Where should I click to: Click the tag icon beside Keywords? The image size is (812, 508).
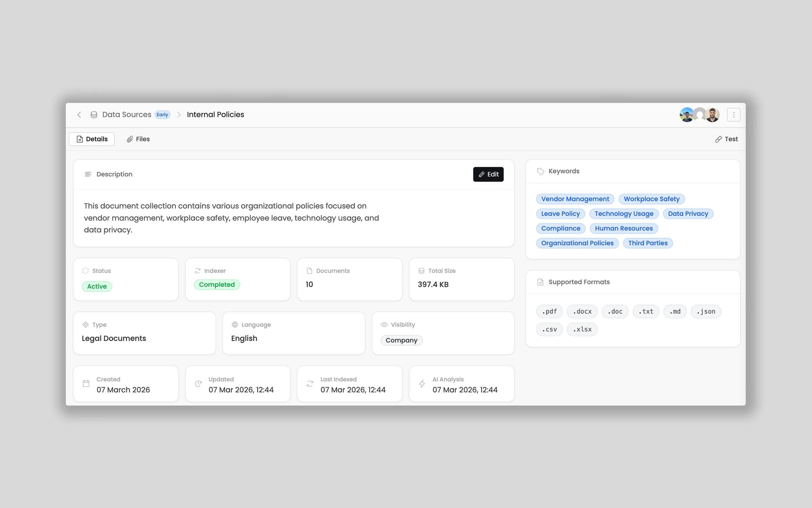pyautogui.click(x=541, y=171)
